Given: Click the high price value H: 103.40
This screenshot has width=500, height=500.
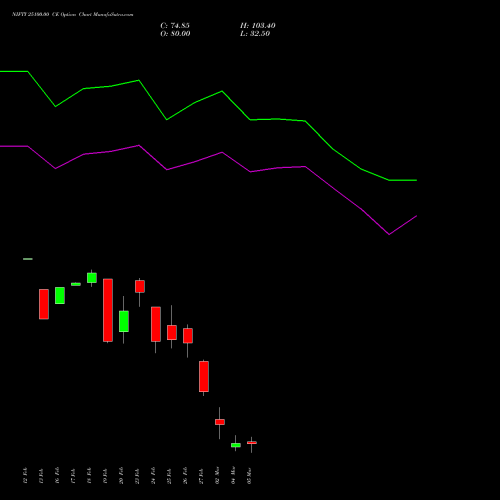Looking at the screenshot, I should [258, 26].
